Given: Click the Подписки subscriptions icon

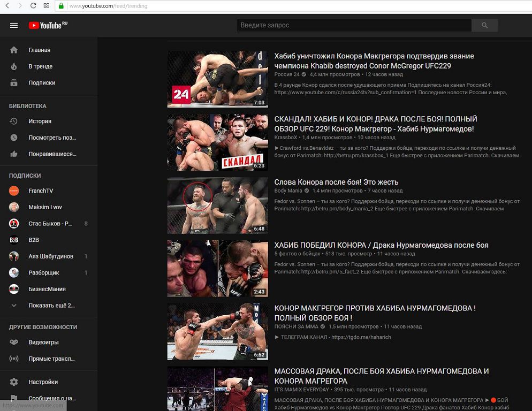Looking at the screenshot, I should pos(14,82).
